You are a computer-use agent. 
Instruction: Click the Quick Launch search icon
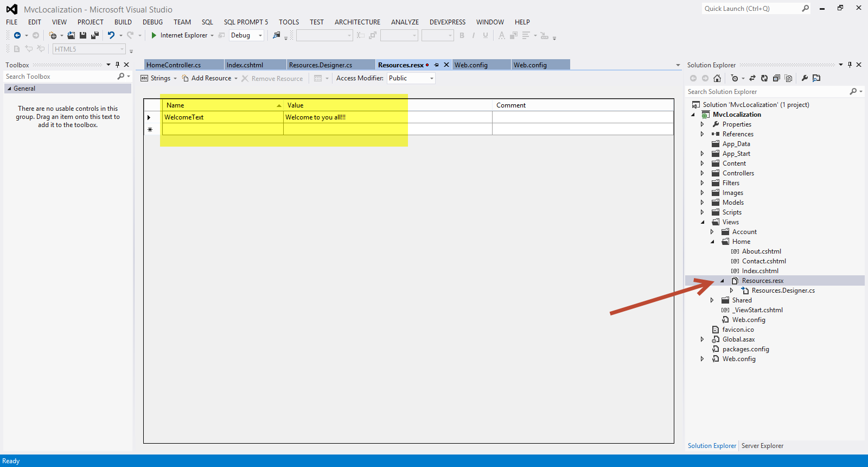click(x=806, y=9)
